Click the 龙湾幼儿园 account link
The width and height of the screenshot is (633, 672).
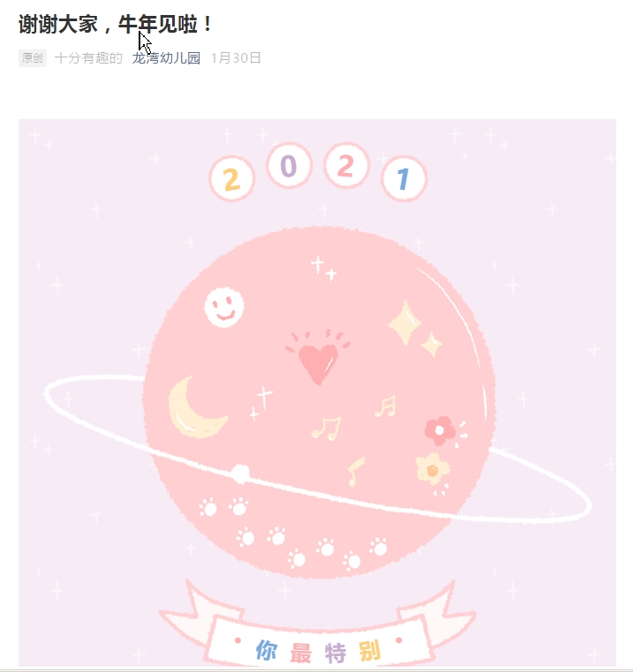tap(166, 58)
